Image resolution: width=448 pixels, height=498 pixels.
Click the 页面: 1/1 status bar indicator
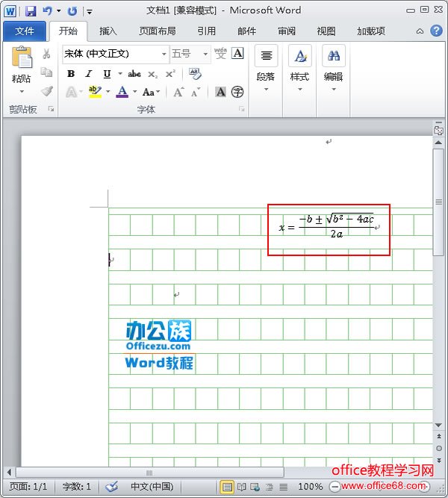pos(28,486)
